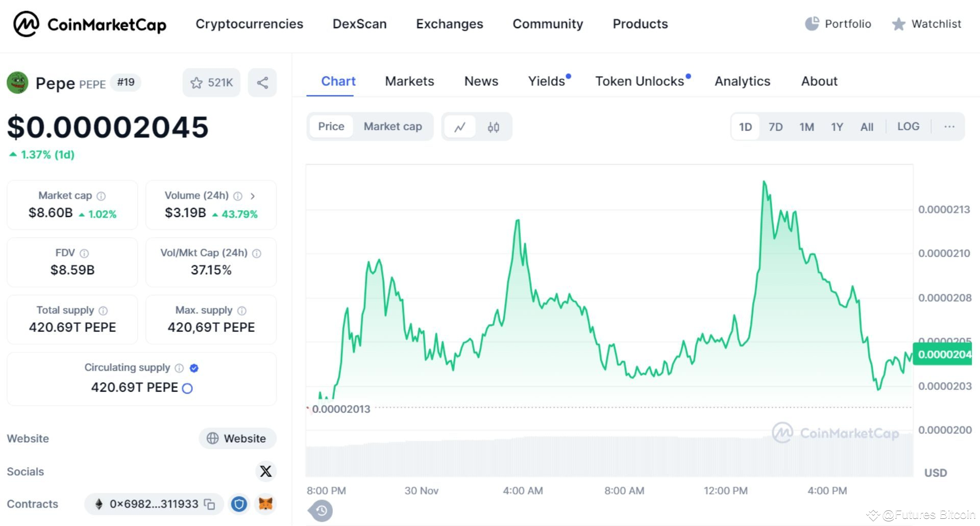Open Market cap info tooltip icon
This screenshot has width=980, height=526.
[101, 196]
